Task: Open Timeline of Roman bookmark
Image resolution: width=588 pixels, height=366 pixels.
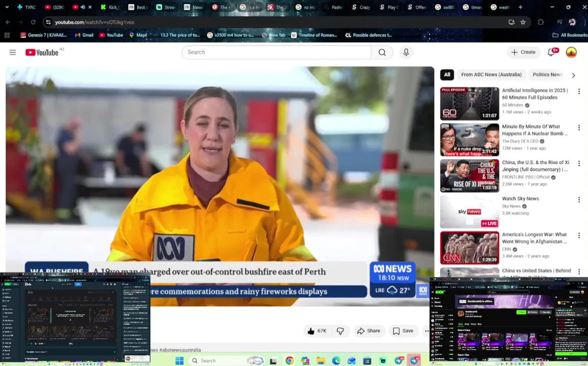Action: pyautogui.click(x=314, y=35)
